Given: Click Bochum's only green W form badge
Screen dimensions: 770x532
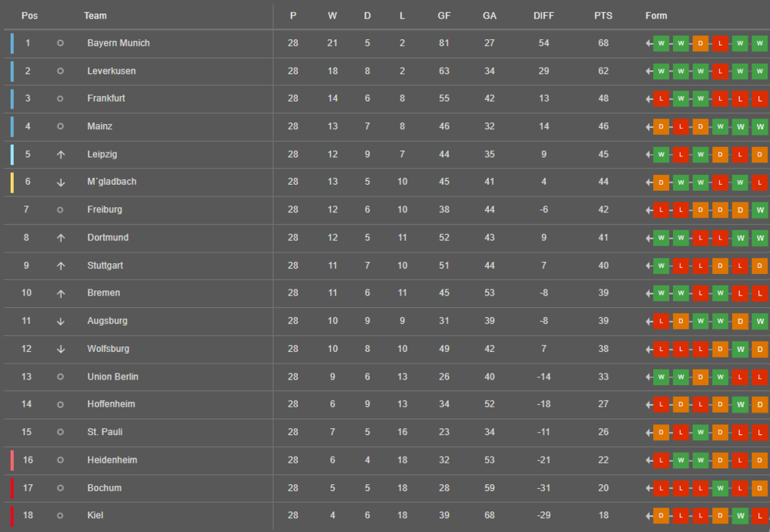Looking at the screenshot, I should coord(720,488).
